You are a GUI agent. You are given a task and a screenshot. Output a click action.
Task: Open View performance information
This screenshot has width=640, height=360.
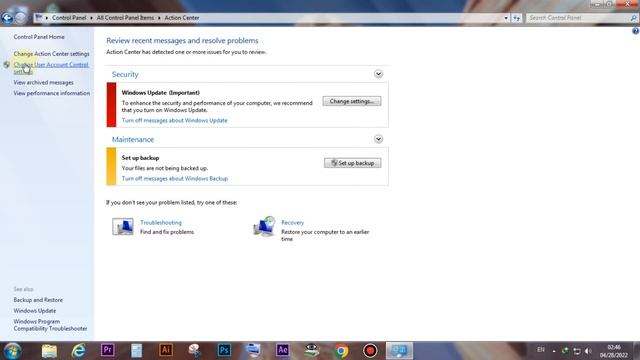[x=51, y=93]
